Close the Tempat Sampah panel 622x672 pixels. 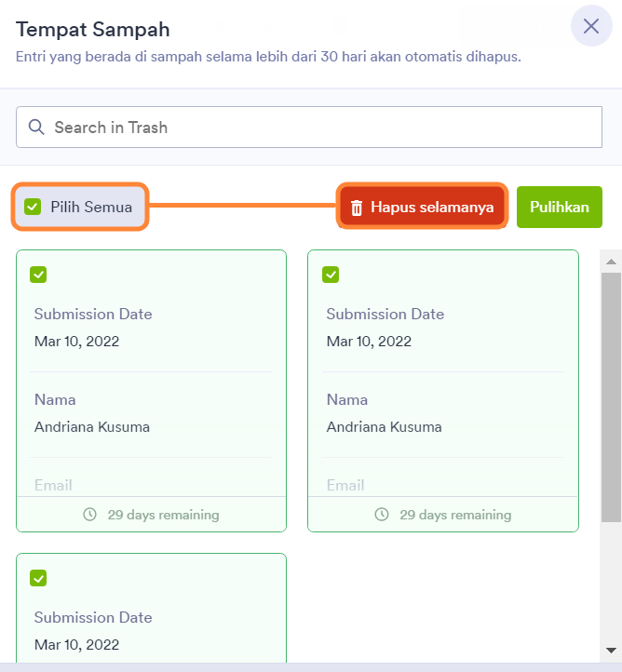[x=590, y=26]
